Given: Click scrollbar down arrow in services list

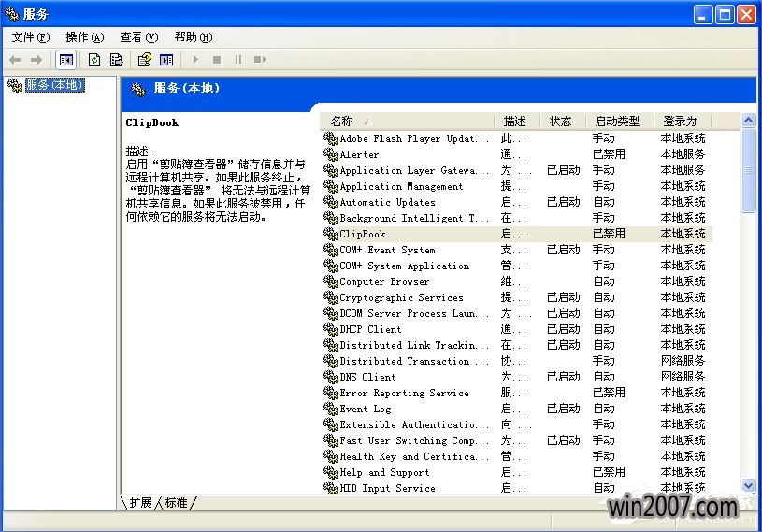Looking at the screenshot, I should pos(748,485).
